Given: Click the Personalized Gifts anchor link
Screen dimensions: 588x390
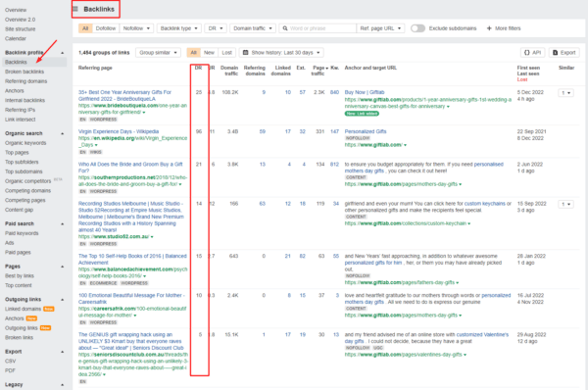Looking at the screenshot, I should pyautogui.click(x=366, y=131).
